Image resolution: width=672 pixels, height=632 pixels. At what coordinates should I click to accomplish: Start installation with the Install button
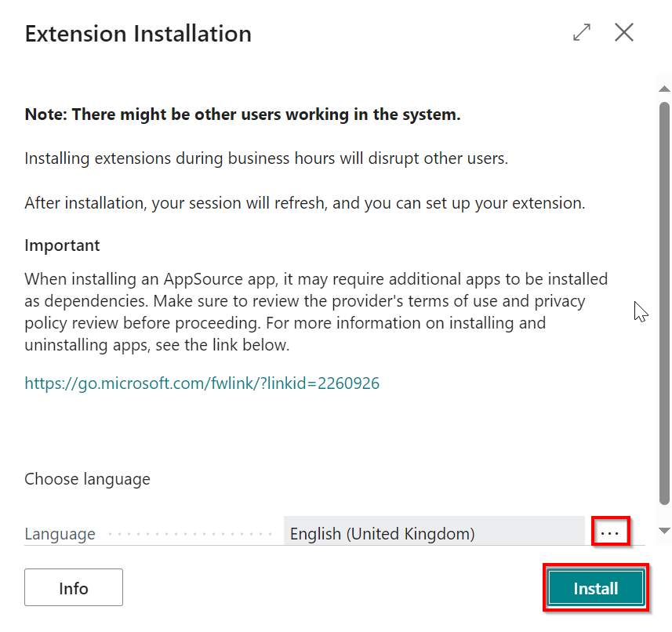click(x=596, y=588)
